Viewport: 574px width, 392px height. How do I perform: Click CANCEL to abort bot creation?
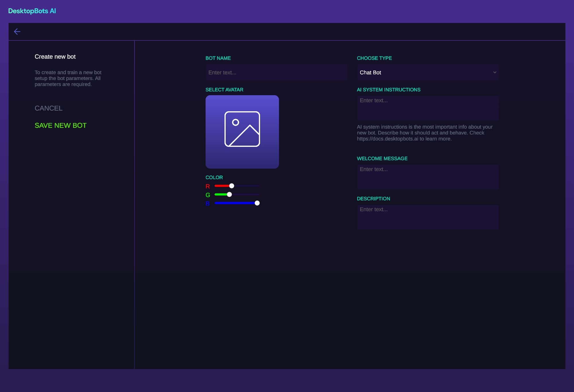click(48, 108)
